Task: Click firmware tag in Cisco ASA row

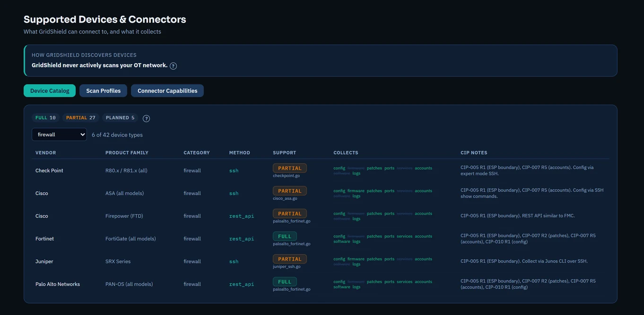Action: click(356, 191)
